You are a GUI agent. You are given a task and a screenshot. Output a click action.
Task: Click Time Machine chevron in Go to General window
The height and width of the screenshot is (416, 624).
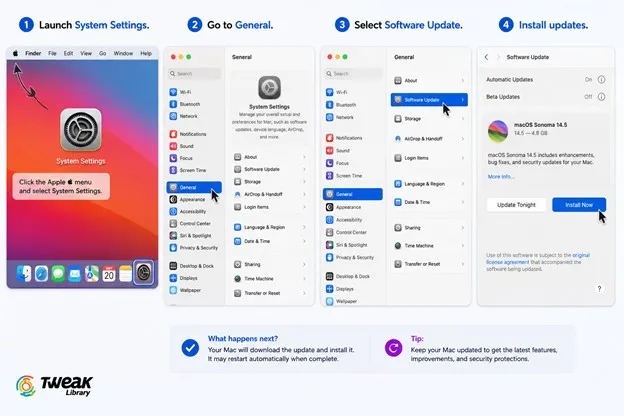click(304, 279)
